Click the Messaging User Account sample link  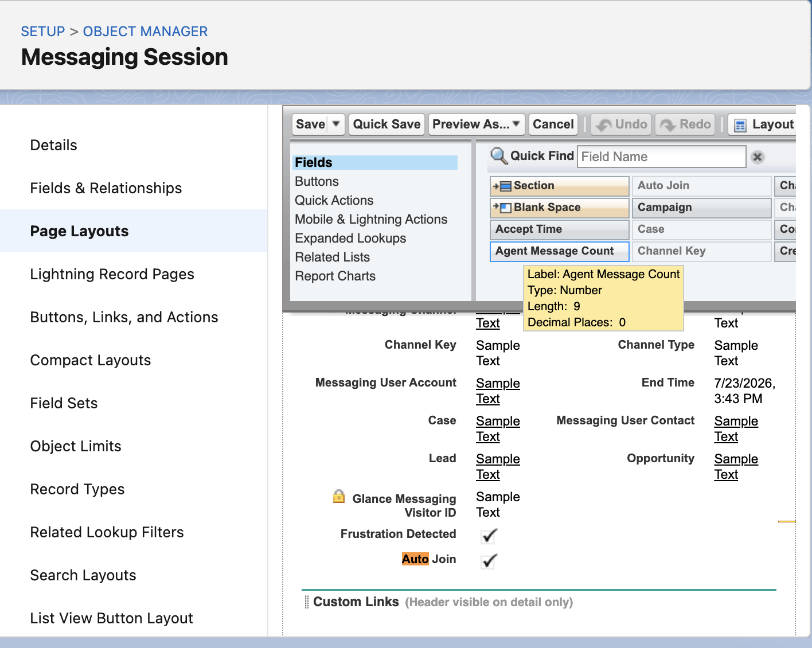pos(498,391)
